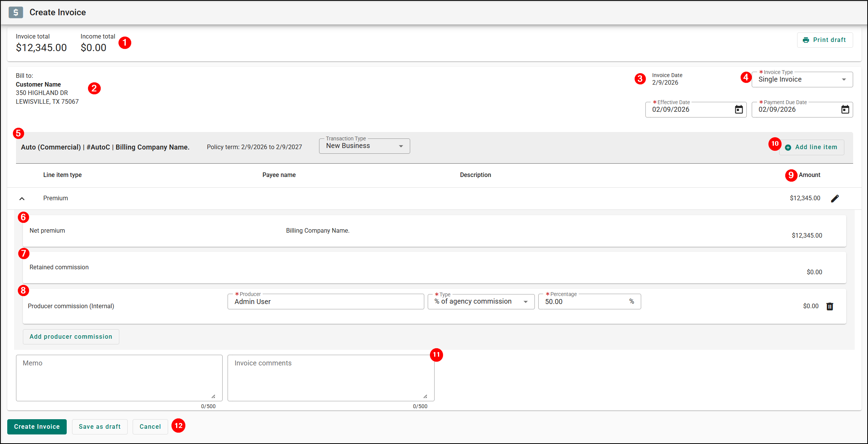Open the Effective Date calendar picker
Screen dimensions: 868x444
(x=739, y=110)
